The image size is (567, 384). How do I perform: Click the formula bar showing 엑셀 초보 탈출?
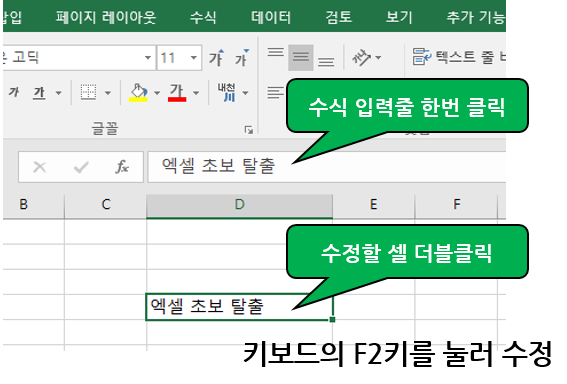point(327,167)
